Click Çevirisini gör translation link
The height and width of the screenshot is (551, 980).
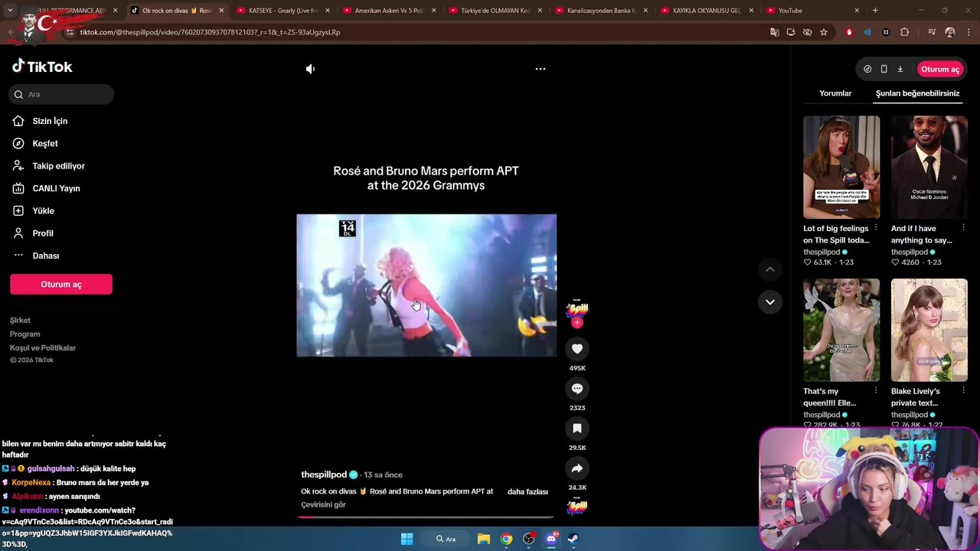(x=323, y=505)
